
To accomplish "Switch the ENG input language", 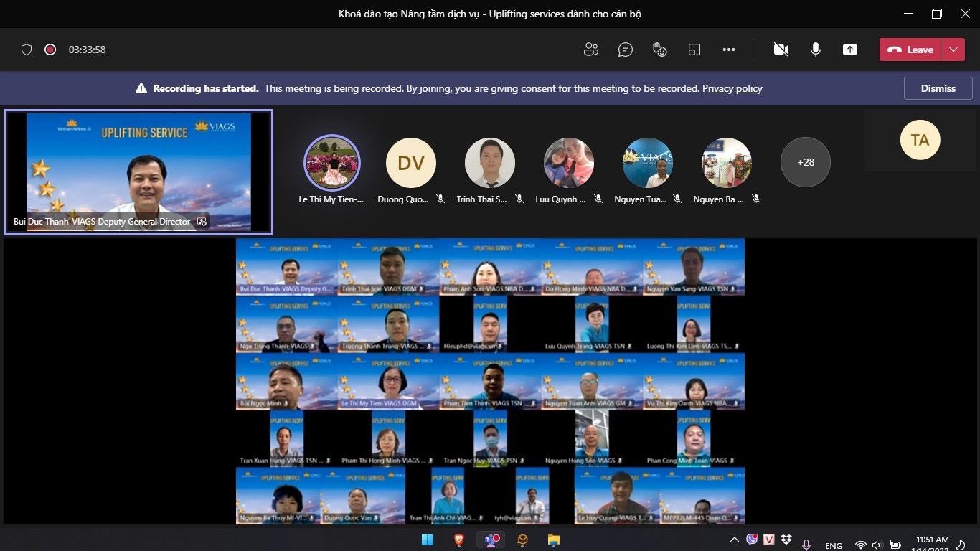I will pyautogui.click(x=833, y=545).
